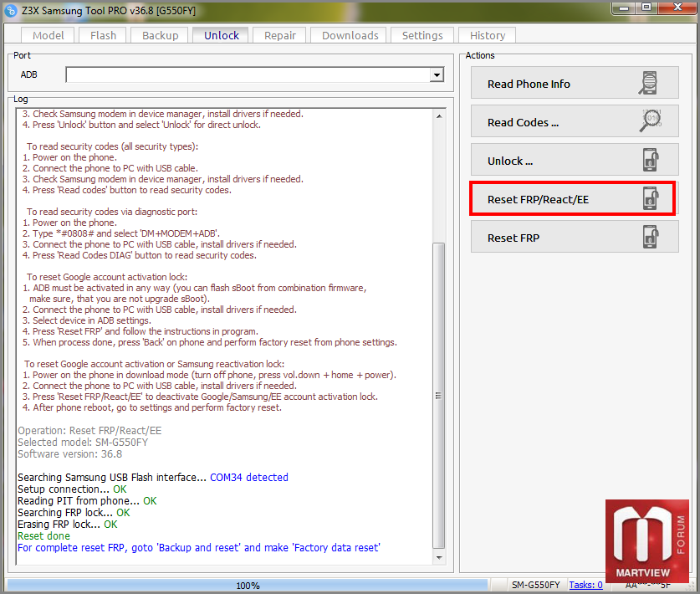The height and width of the screenshot is (594, 700).
Task: Open the Settings tab
Action: pos(422,35)
